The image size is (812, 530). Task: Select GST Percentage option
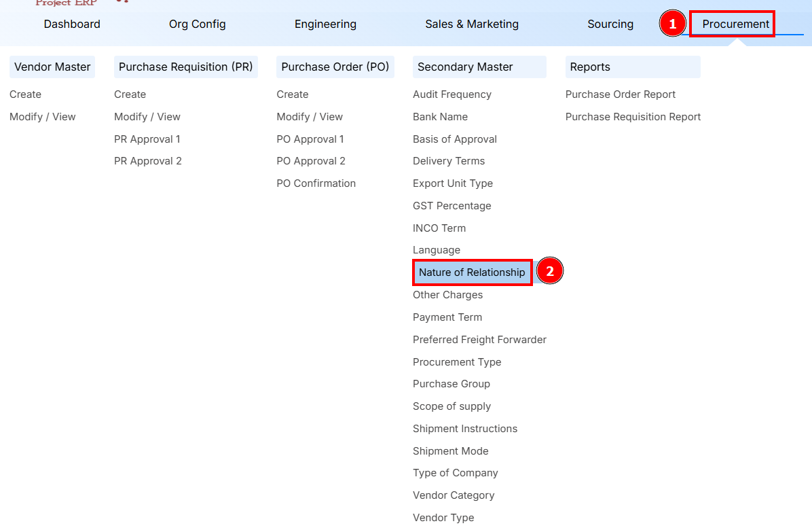click(451, 206)
